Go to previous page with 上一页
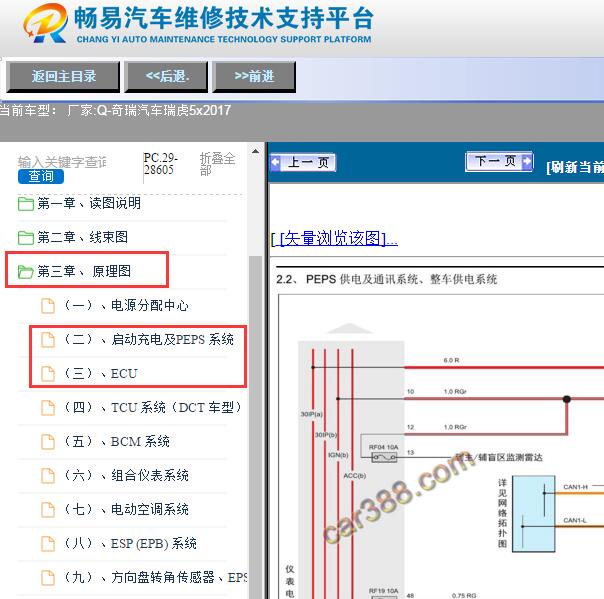This screenshot has height=599, width=604. [x=303, y=162]
